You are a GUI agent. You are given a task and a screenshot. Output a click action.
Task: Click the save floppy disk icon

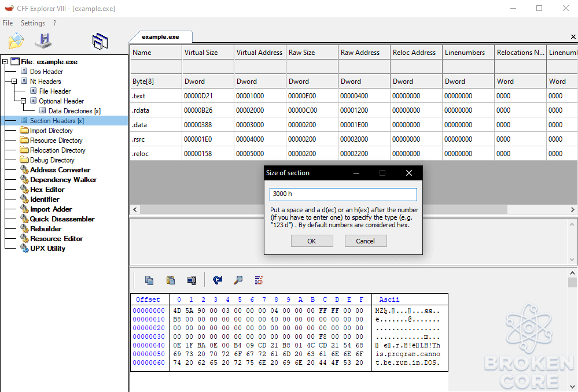coord(43,41)
